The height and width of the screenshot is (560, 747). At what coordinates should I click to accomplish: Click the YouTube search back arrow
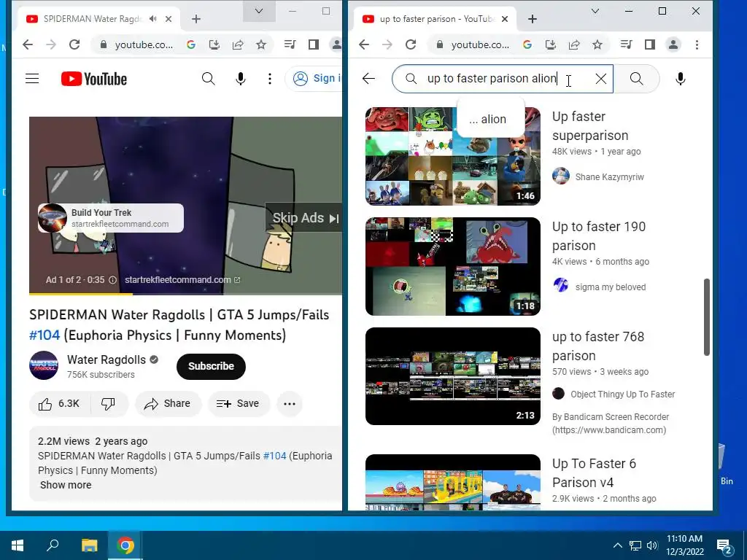(368, 79)
